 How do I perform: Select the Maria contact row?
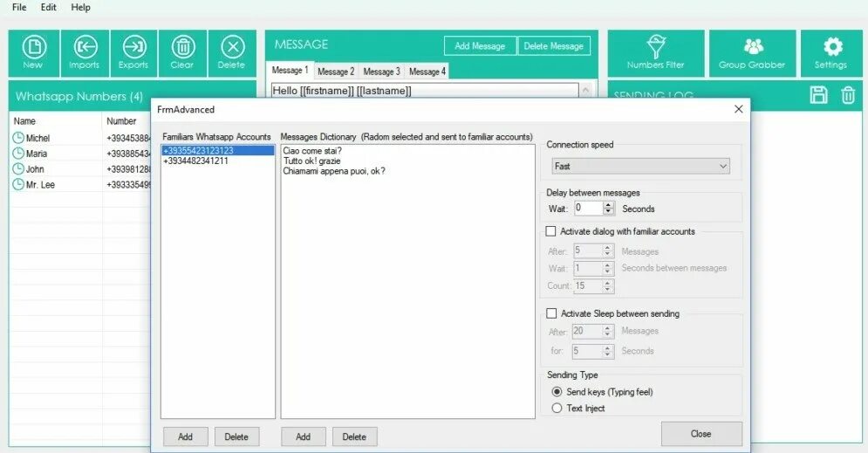(x=80, y=154)
